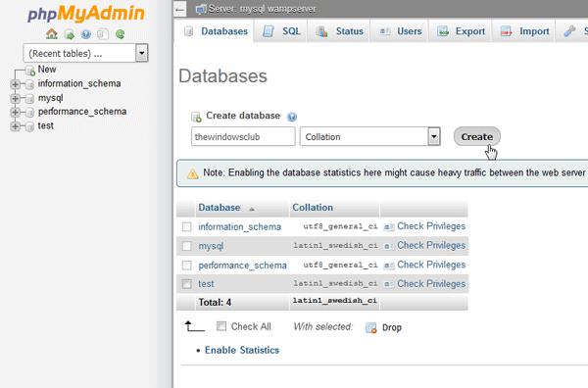
Task: Click Server: mysql wampserver breadcrumb
Action: click(x=262, y=9)
